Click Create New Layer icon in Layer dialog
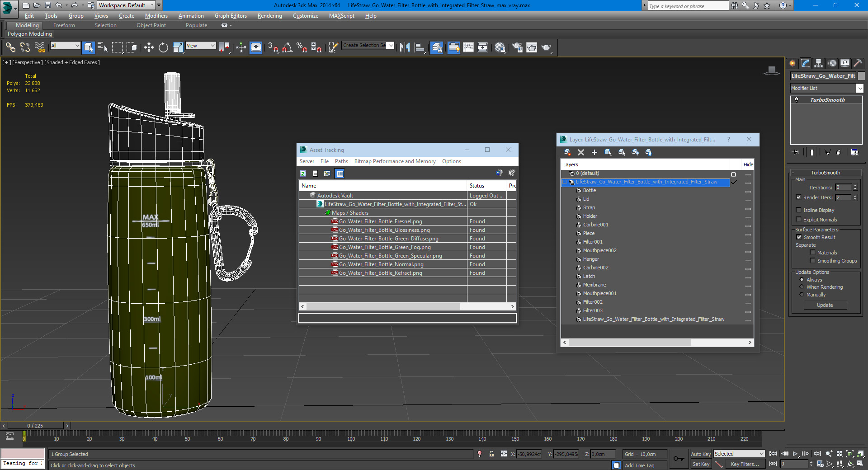 (567, 152)
